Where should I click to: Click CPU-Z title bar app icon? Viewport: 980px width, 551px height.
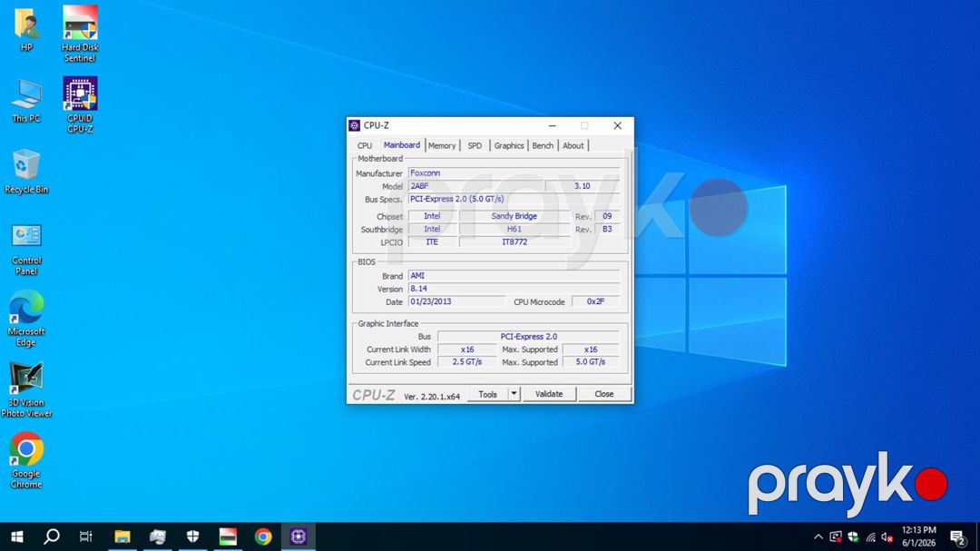pyautogui.click(x=355, y=125)
